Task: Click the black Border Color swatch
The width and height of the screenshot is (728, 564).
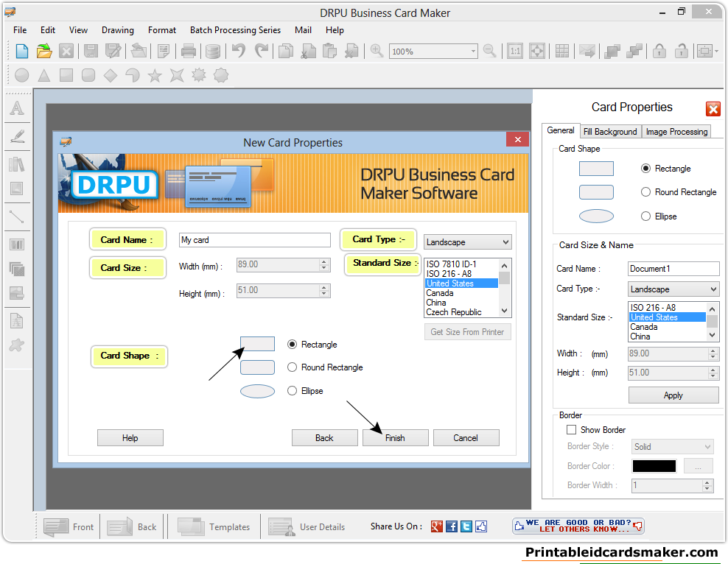Action: point(654,466)
